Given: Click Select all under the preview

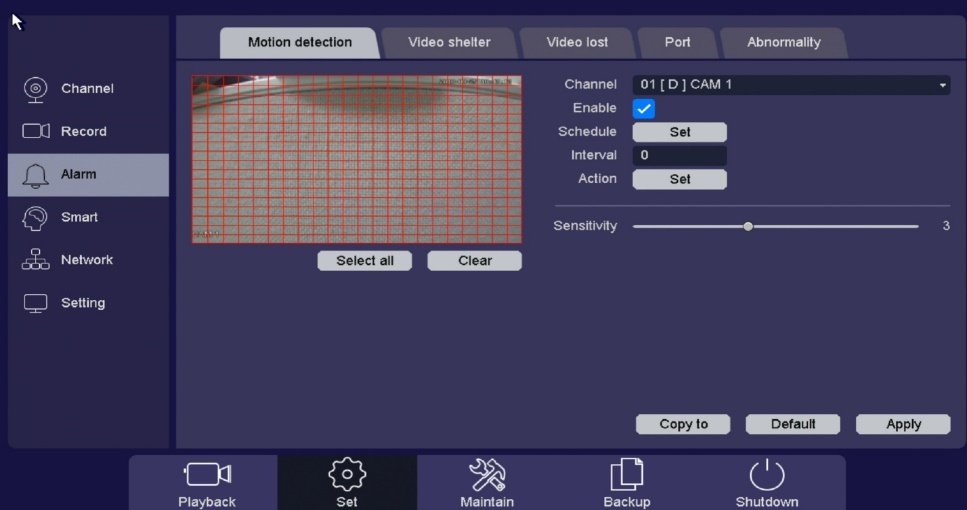Looking at the screenshot, I should point(364,261).
